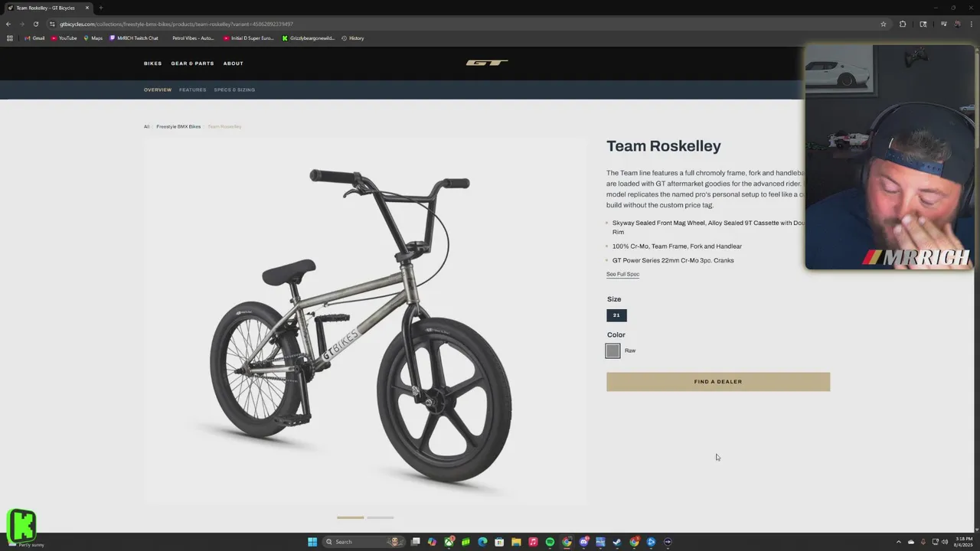
Task: Select size 21
Action: 616,315
